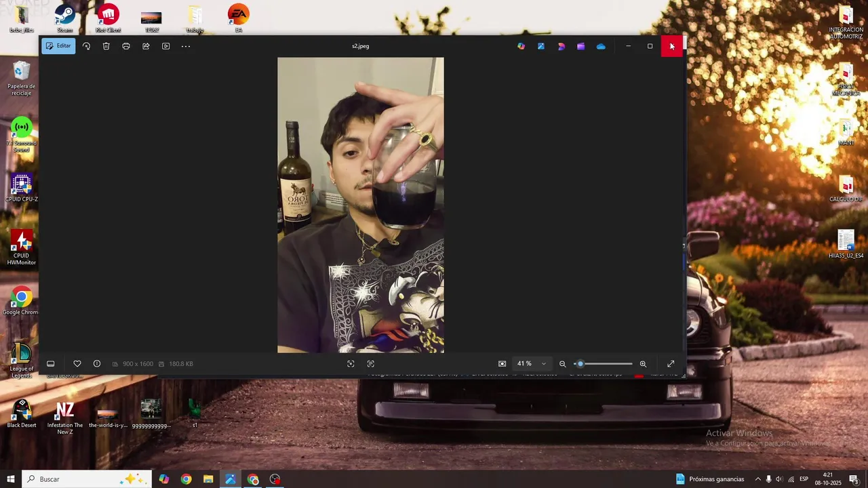The width and height of the screenshot is (868, 488).
Task: Select the FISICA MECANICA desktop file
Action: click(846, 79)
